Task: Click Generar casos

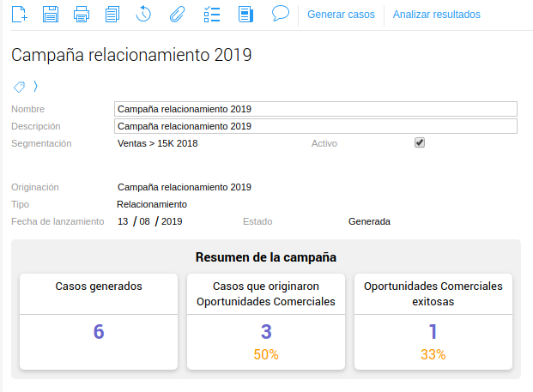Action: (x=341, y=15)
